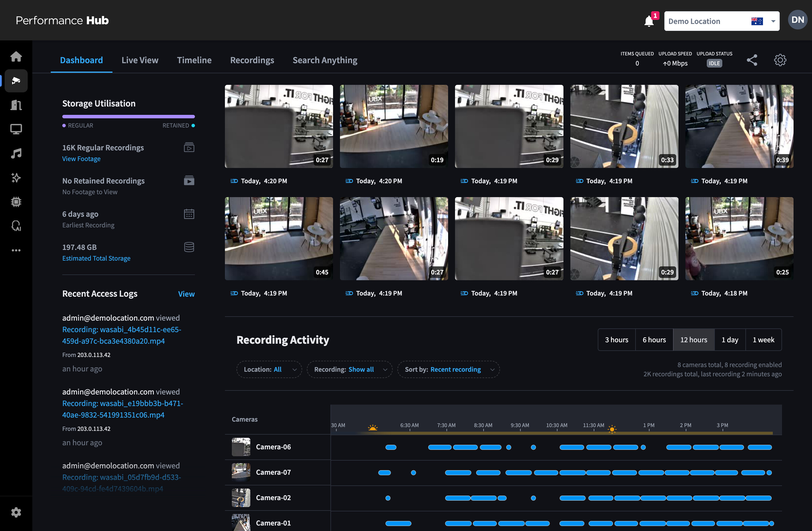The width and height of the screenshot is (812, 531).
Task: Switch to the Dashboard tab
Action: 82,60
